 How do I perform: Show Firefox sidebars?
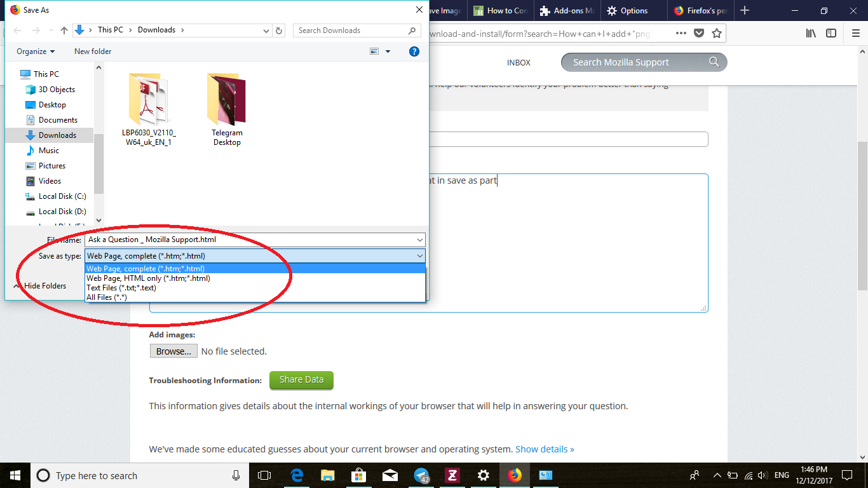click(831, 33)
